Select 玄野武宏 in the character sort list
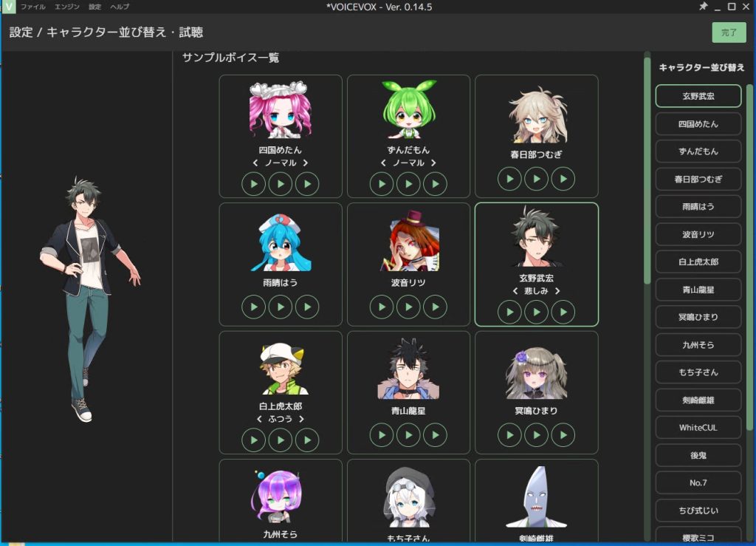756x546 pixels. coord(698,96)
